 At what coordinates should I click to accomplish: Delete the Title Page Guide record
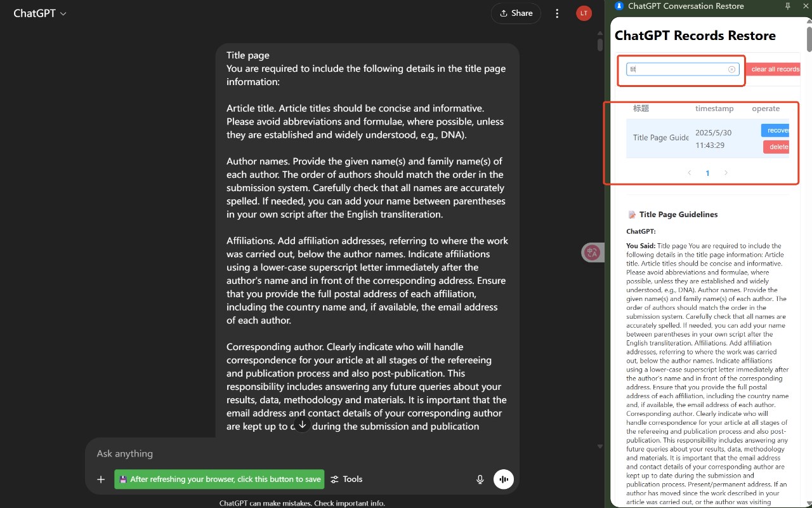tap(777, 147)
